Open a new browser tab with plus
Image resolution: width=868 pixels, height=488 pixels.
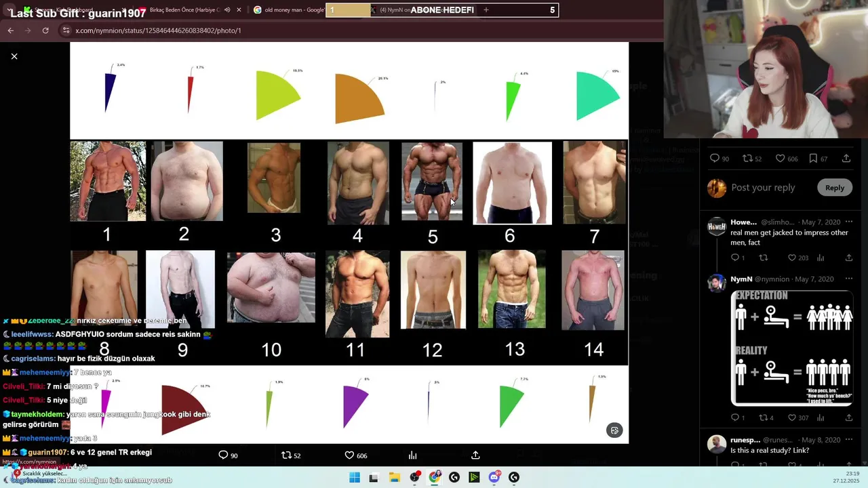tap(486, 10)
